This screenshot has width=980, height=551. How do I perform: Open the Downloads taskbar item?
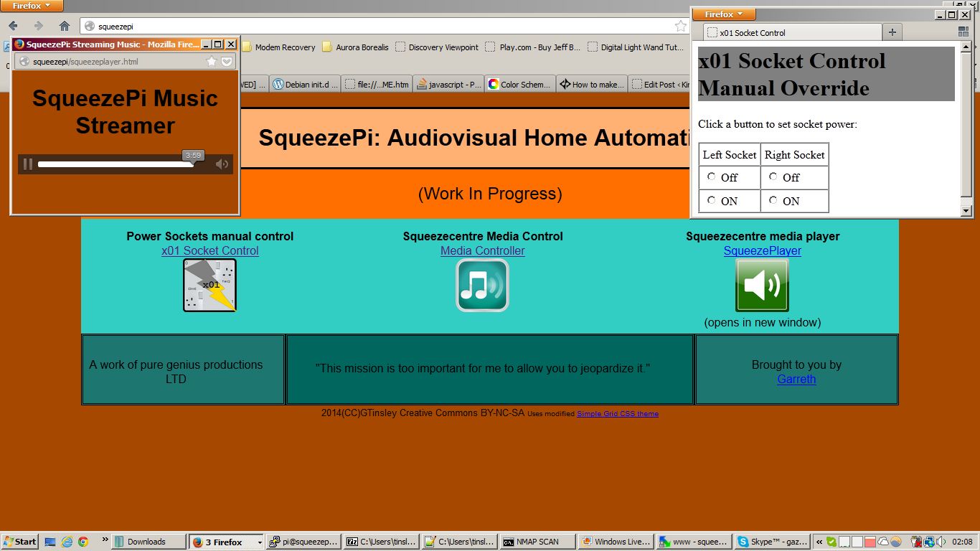(x=149, y=542)
